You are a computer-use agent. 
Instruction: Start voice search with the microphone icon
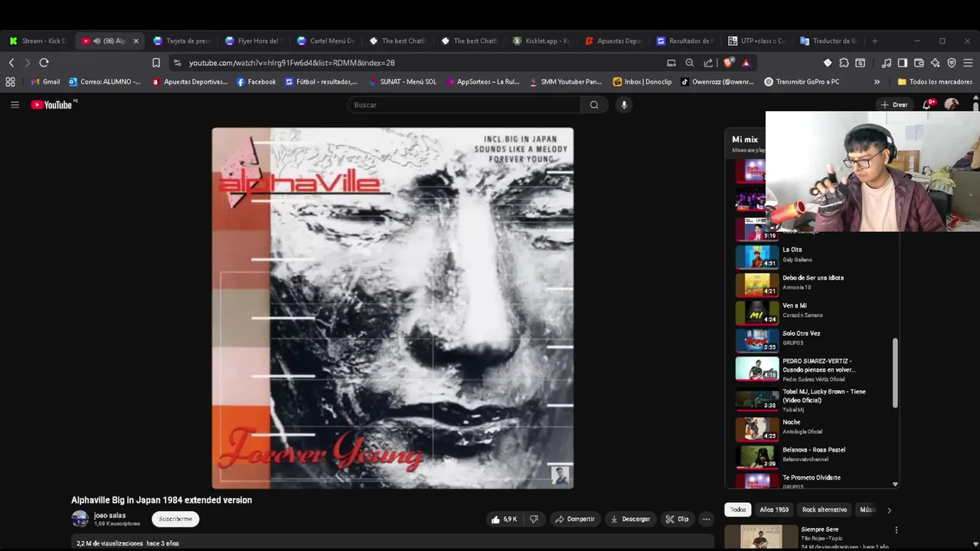624,105
